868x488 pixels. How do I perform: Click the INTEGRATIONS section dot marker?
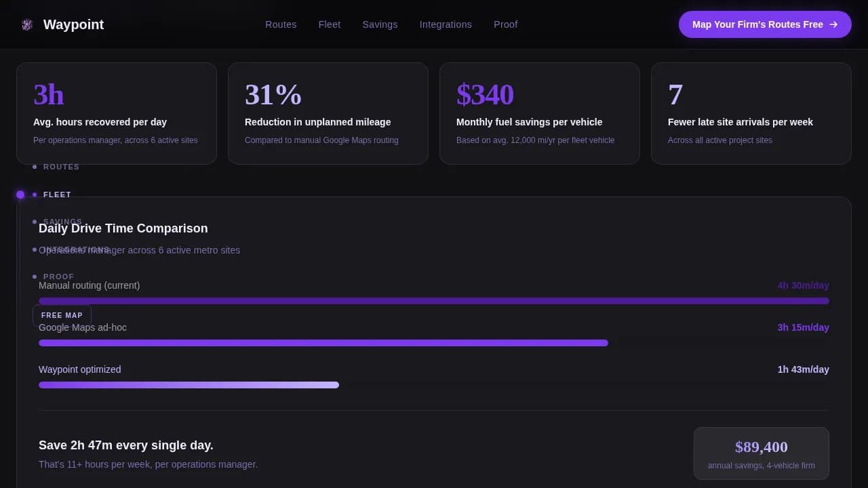coord(35,249)
